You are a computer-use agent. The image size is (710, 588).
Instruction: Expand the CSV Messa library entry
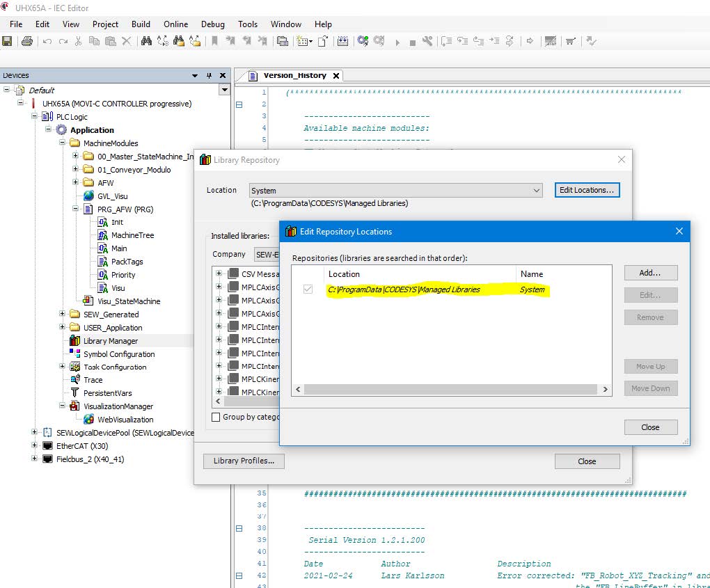click(219, 274)
